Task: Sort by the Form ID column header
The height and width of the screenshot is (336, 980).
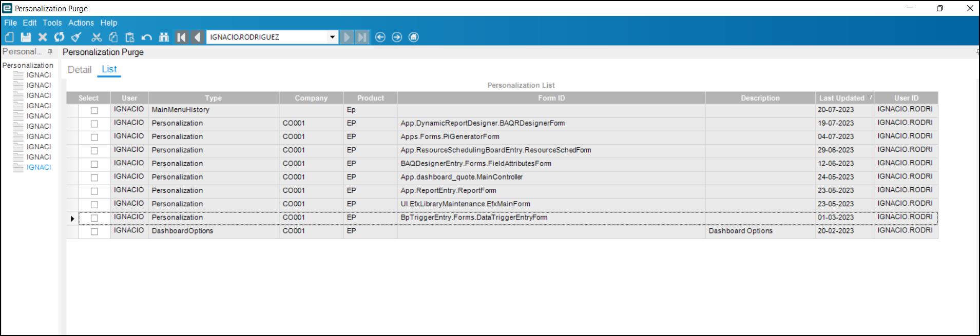Action: point(551,98)
